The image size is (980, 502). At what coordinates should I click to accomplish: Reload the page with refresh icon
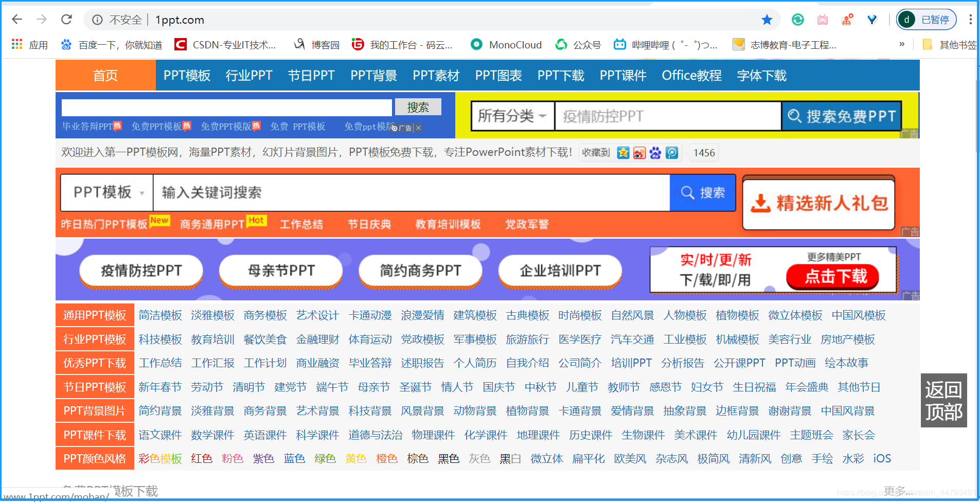66,20
